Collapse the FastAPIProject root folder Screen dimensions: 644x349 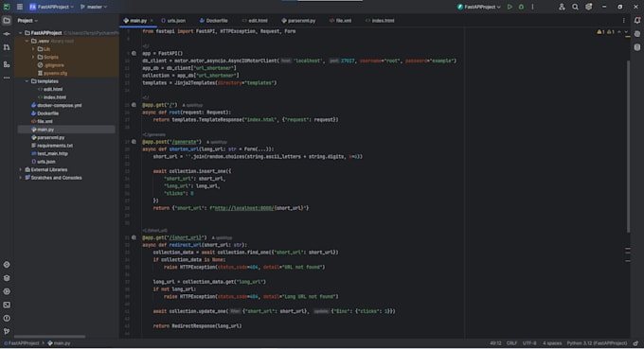21,33
